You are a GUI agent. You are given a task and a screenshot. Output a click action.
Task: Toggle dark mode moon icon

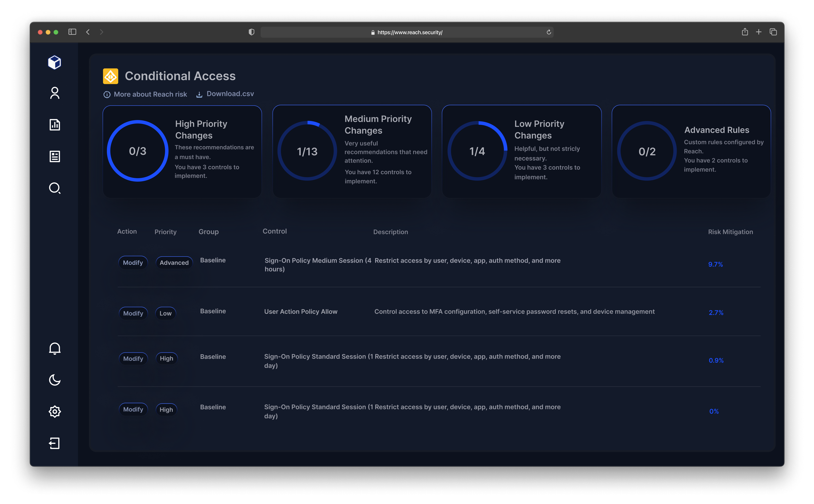(x=55, y=380)
